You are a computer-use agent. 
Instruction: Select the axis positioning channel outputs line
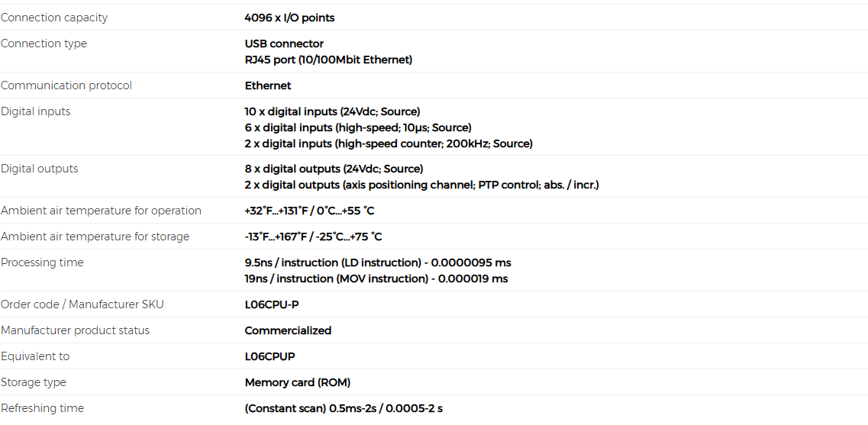click(x=421, y=185)
